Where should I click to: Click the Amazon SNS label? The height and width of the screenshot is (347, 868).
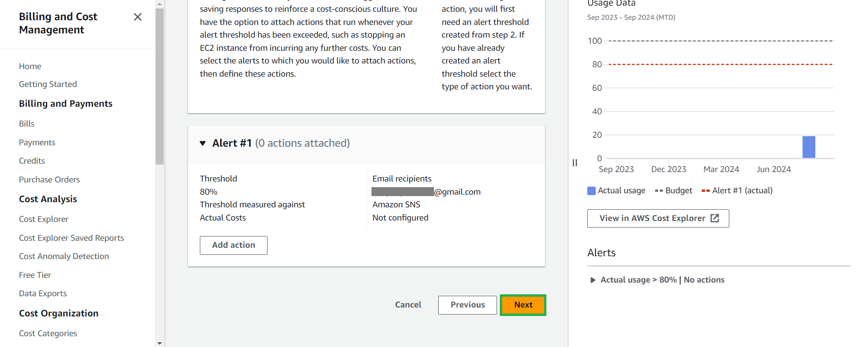pos(396,205)
